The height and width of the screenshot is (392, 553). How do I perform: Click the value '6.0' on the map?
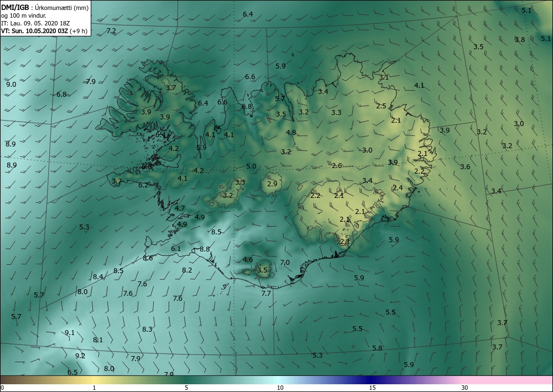(x=147, y=167)
